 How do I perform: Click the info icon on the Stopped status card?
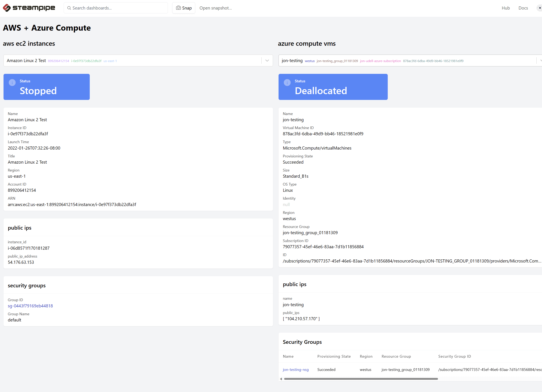(12, 83)
